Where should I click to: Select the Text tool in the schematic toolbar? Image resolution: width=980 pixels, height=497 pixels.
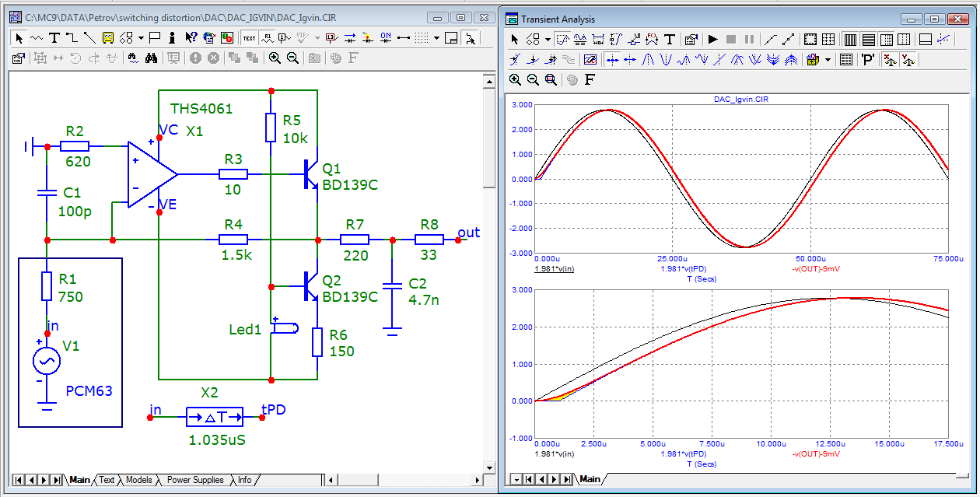(54, 37)
